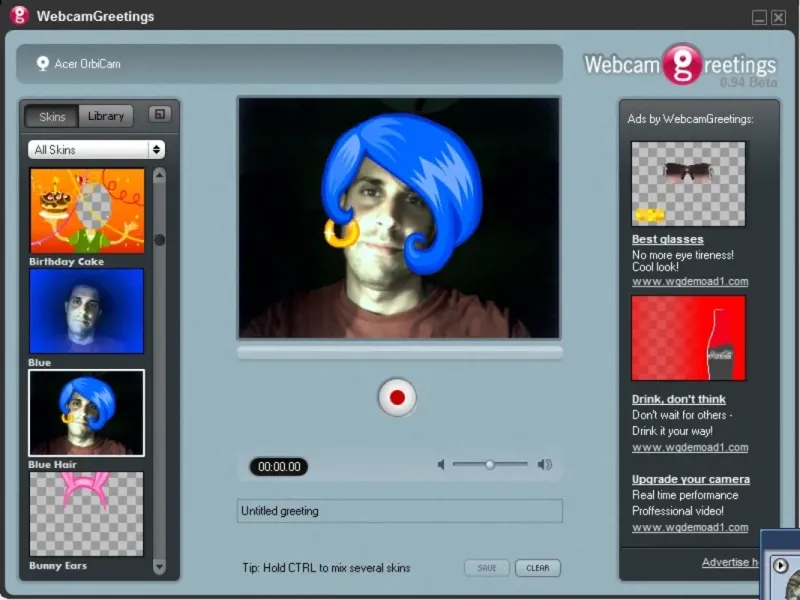Screen dimensions: 800x600
Task: Click the skin list scroll-up arrow
Action: [x=159, y=176]
